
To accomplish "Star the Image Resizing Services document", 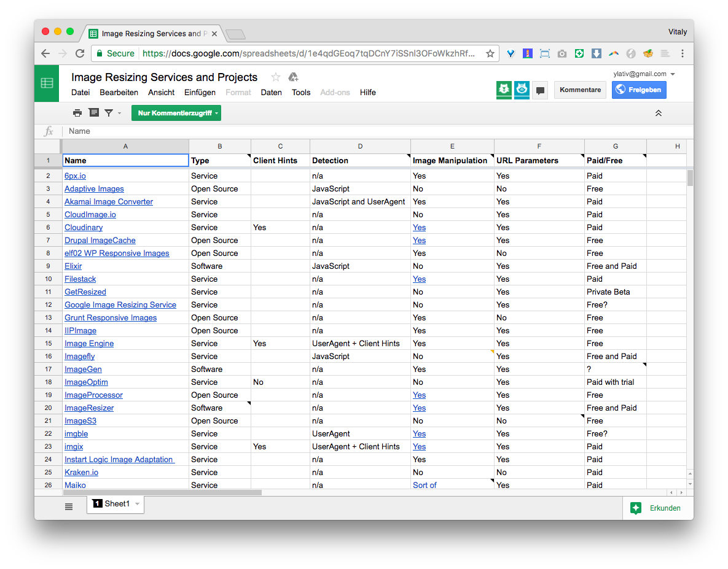I will pos(275,77).
